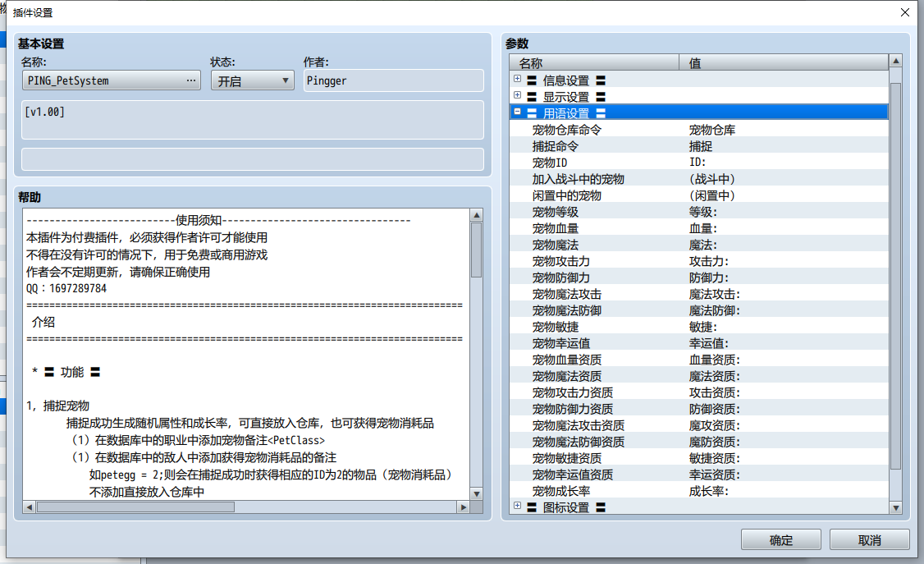Select the 加入战斗中的宠物 parameter row
This screenshot has height=564, width=924.
tap(699, 179)
